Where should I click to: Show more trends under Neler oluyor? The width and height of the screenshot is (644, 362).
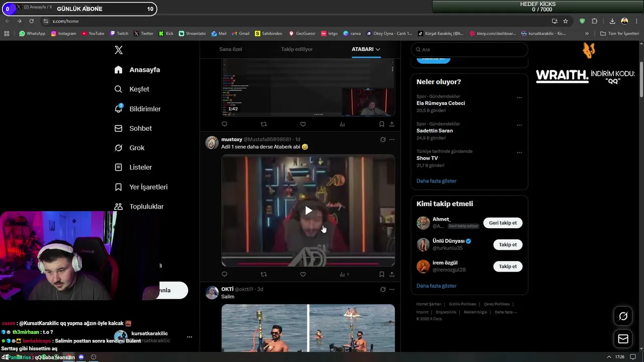(437, 181)
